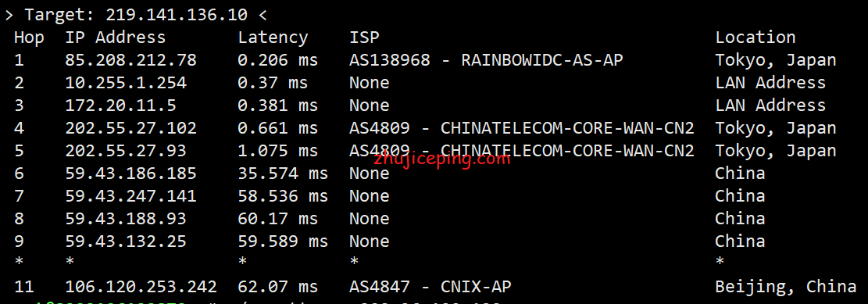Click AS4847 - CNIX-AP text
Image resolution: width=868 pixels, height=304 pixels.
pyautogui.click(x=430, y=287)
